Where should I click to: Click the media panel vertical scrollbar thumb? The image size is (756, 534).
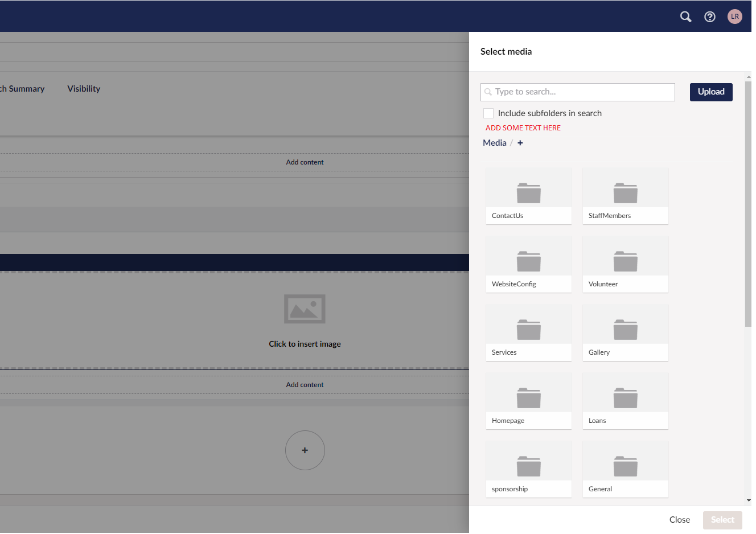(x=748, y=204)
